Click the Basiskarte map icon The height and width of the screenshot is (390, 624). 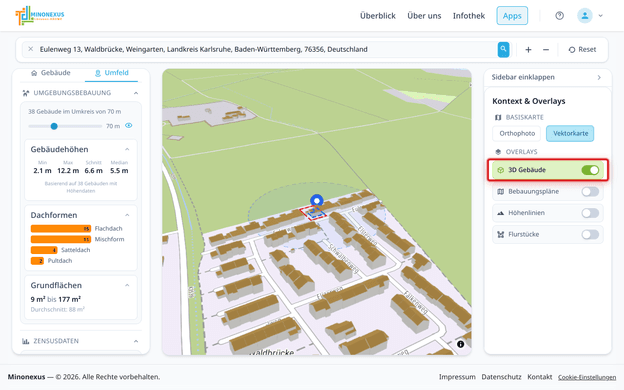[498, 117]
